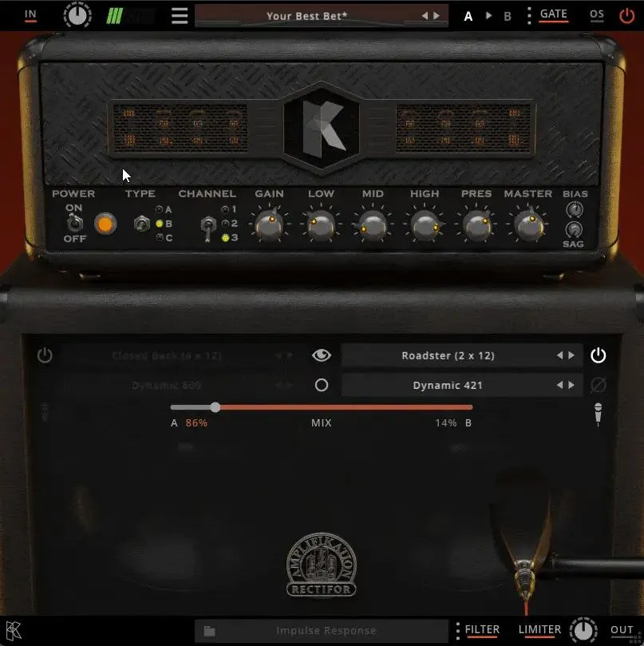Open the hamburger menu
The image size is (644, 646).
180,16
